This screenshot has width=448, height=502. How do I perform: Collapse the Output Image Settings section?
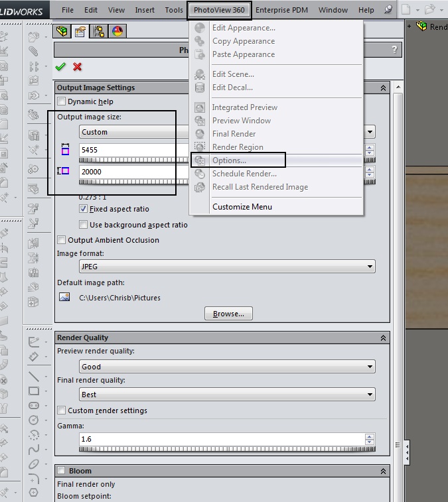click(x=383, y=88)
